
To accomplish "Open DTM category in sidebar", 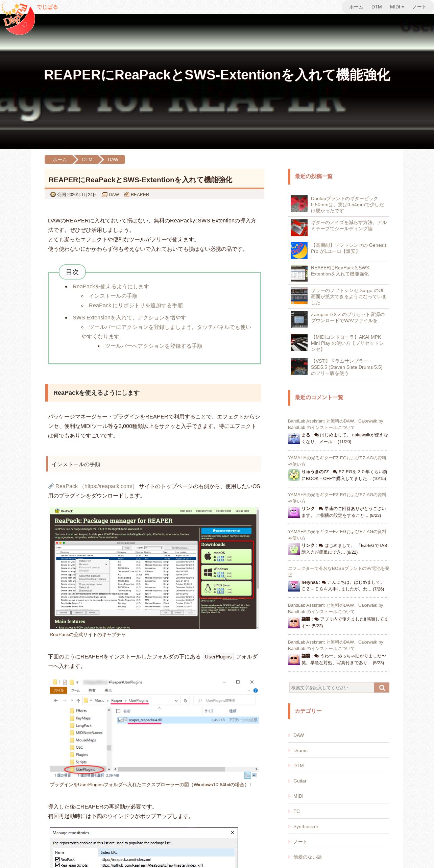I will pyautogui.click(x=298, y=766).
